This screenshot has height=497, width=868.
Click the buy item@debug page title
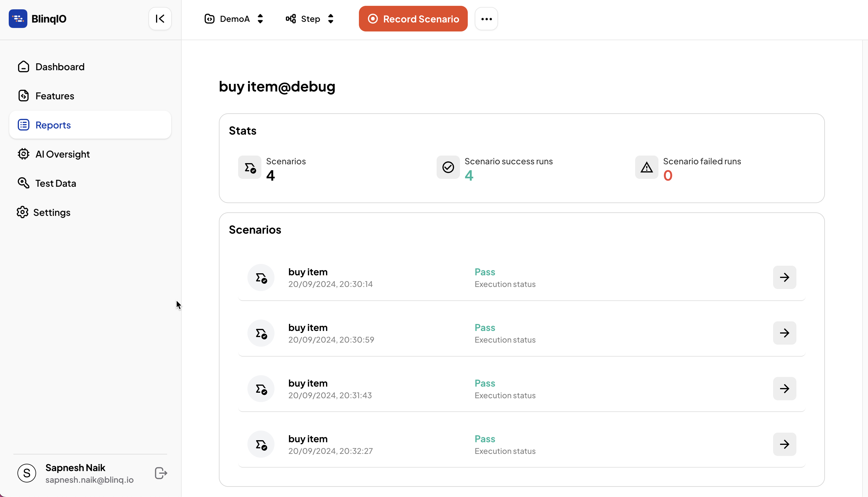[277, 87]
